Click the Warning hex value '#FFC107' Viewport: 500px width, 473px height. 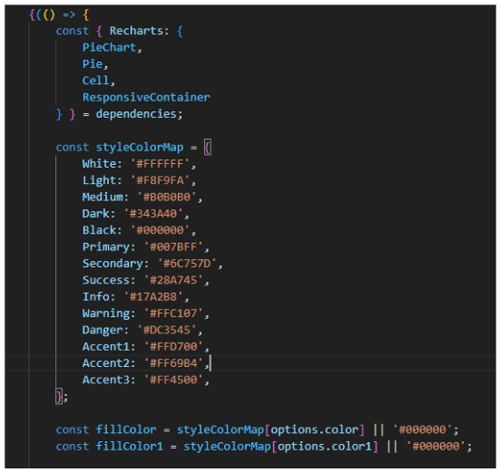[173, 314]
